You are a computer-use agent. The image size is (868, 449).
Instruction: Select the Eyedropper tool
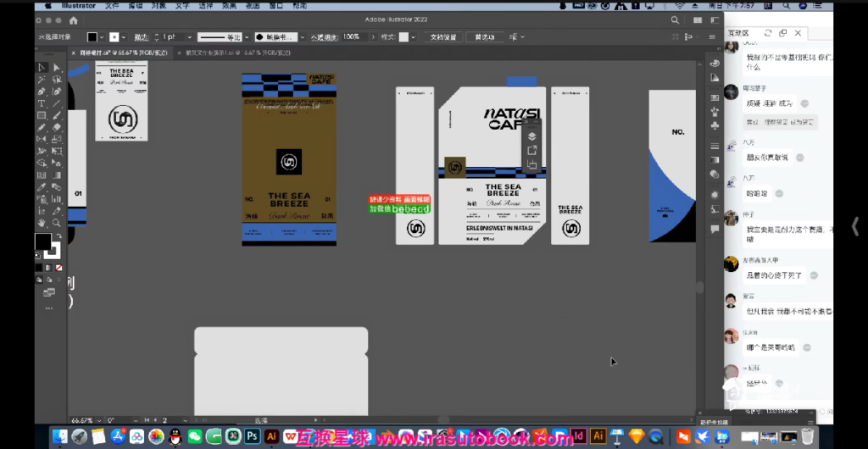point(42,187)
